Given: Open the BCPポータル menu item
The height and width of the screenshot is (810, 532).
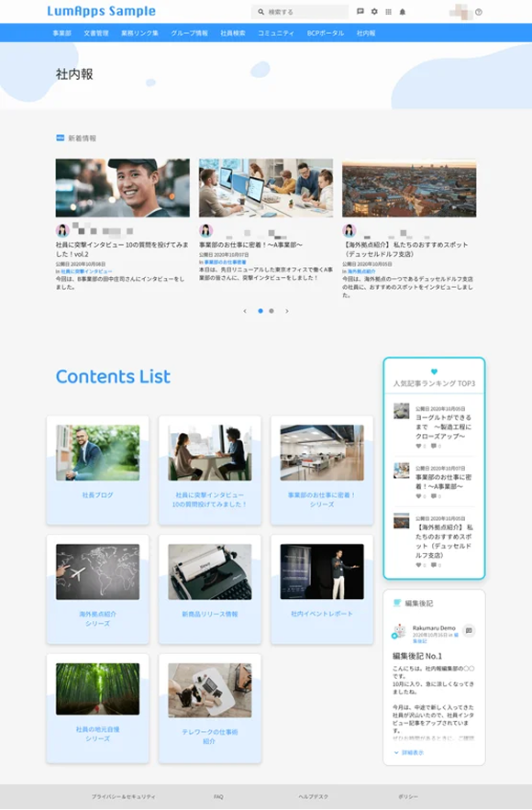Looking at the screenshot, I should (x=326, y=33).
